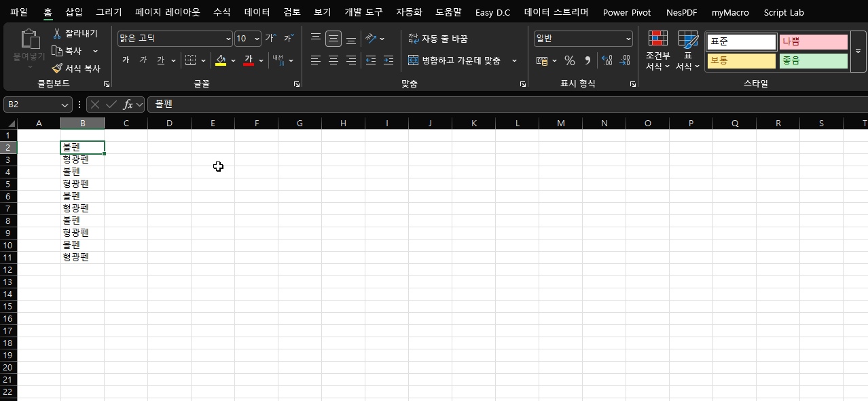Click the increase font size icon
868x401 pixels.
[270, 39]
